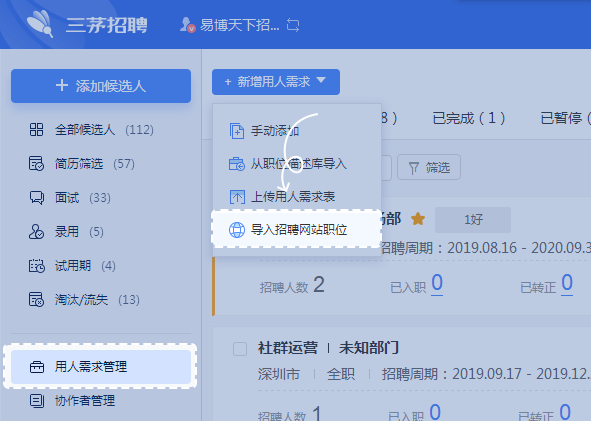Click 已入职 count 0 in 社群运营 card

click(x=435, y=412)
